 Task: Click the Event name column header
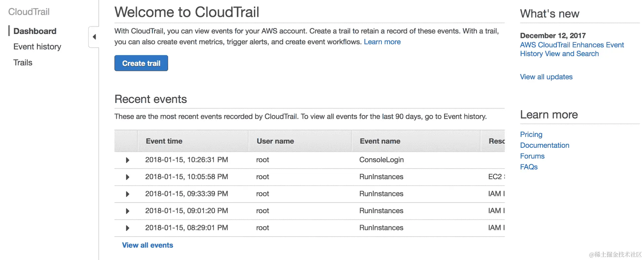pos(416,141)
